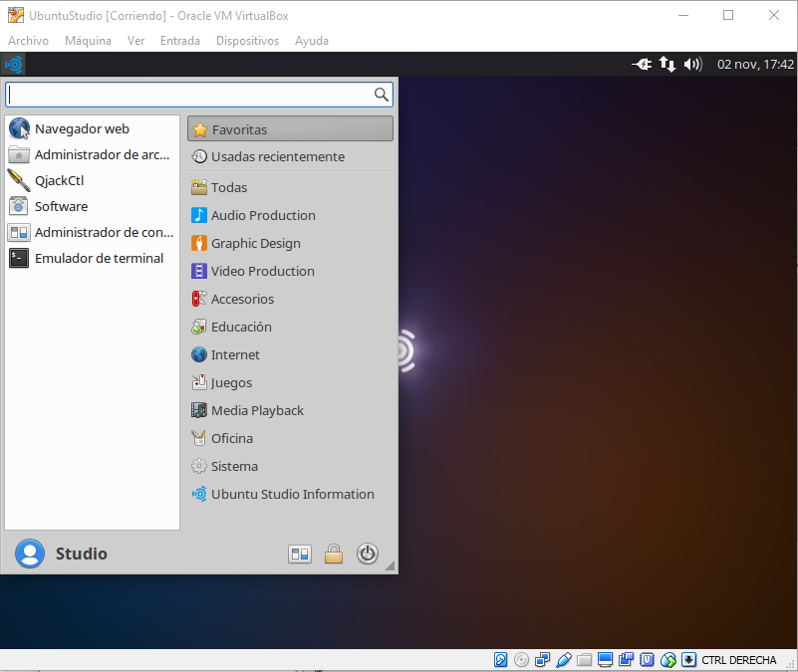Viewport: 798px width, 672px height.
Task: Open the Software application
Action: click(61, 206)
